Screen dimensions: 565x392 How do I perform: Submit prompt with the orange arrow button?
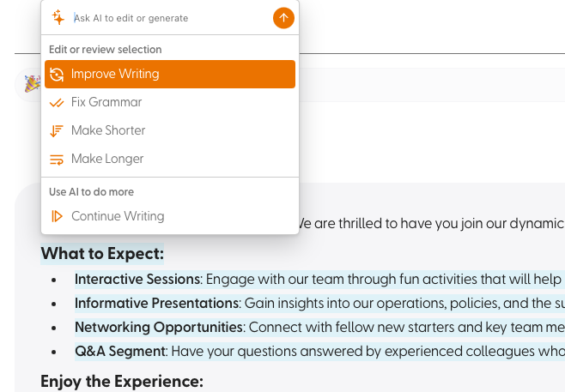(283, 18)
